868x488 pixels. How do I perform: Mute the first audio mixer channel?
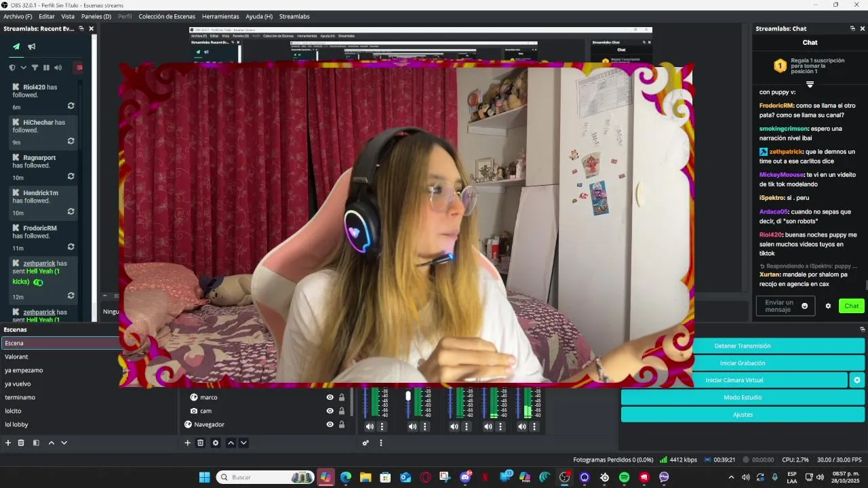[370, 426]
